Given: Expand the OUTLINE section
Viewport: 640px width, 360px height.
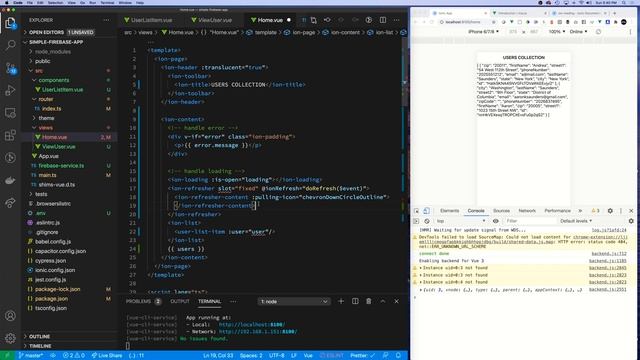Looking at the screenshot, I should (39, 336).
